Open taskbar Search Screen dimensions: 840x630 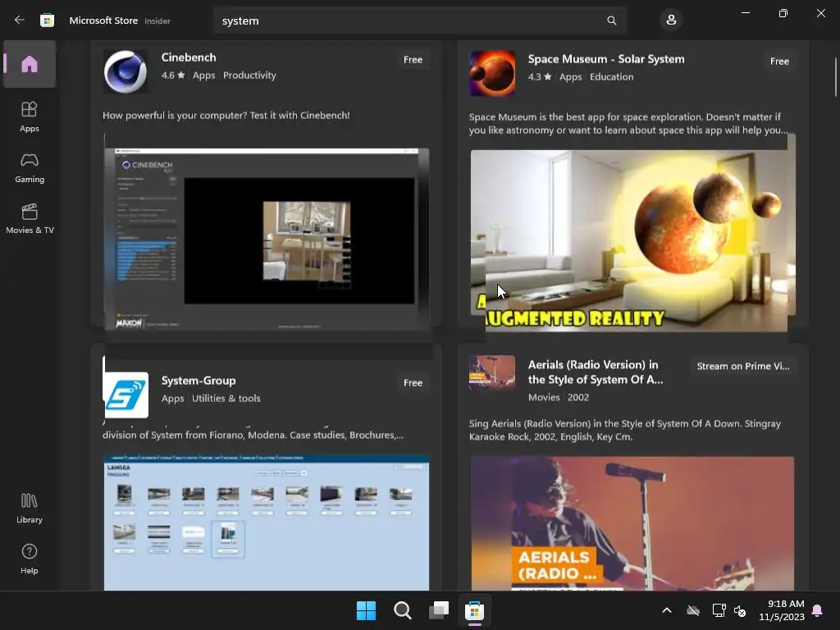pos(402,610)
